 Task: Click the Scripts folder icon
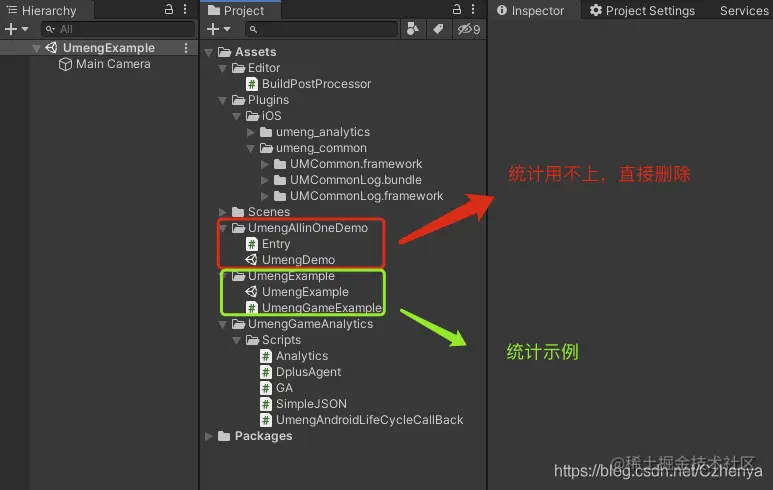click(x=252, y=340)
